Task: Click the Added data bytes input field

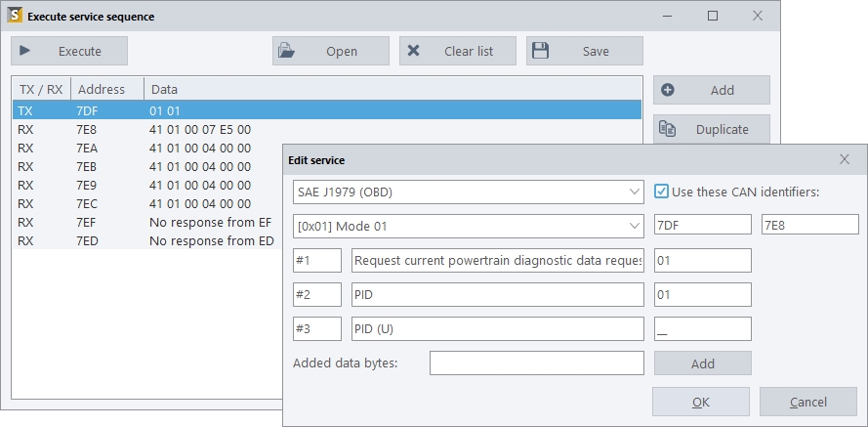Action: coord(536,363)
